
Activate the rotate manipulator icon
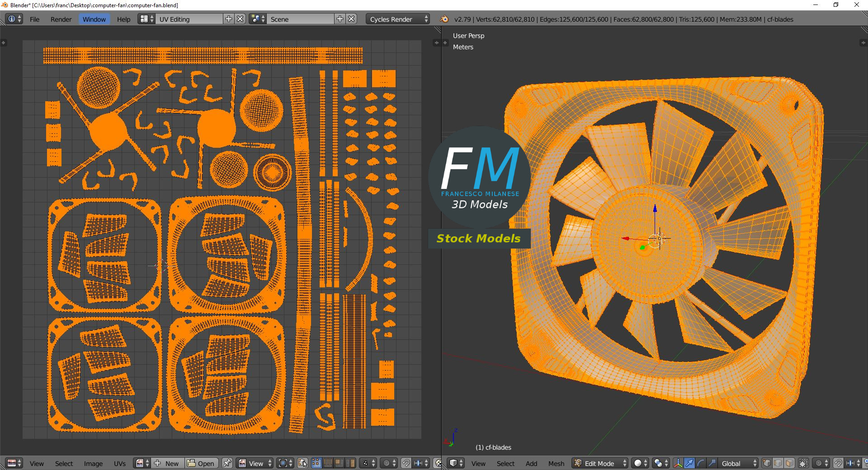[x=701, y=463]
